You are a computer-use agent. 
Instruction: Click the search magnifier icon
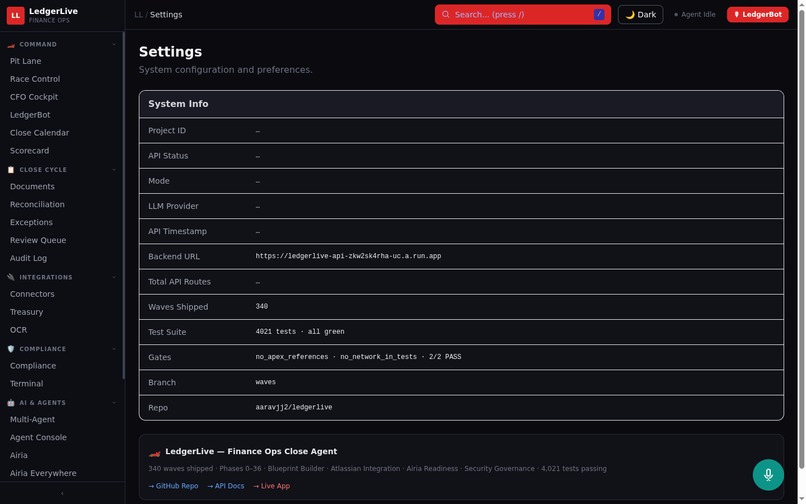coord(446,14)
